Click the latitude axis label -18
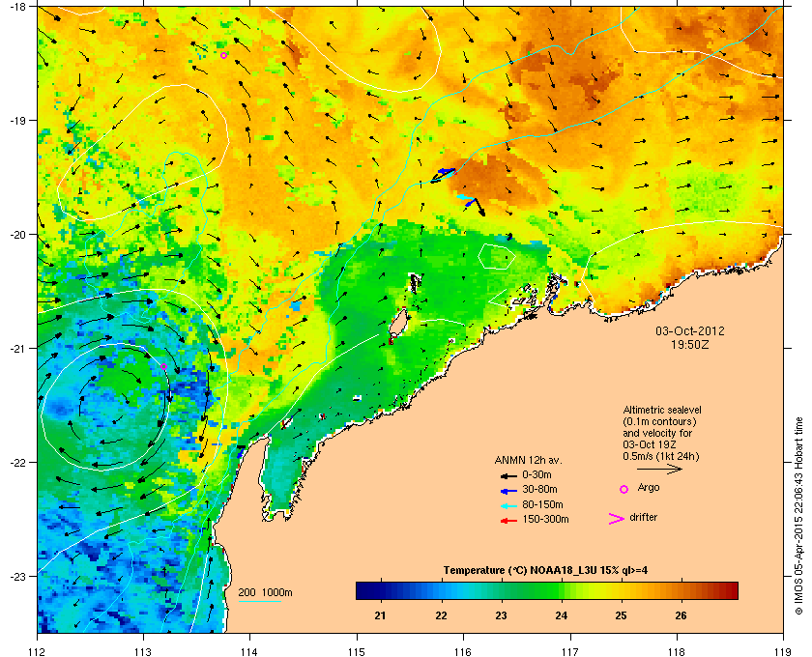This screenshot has height=657, width=812. tap(18, 6)
